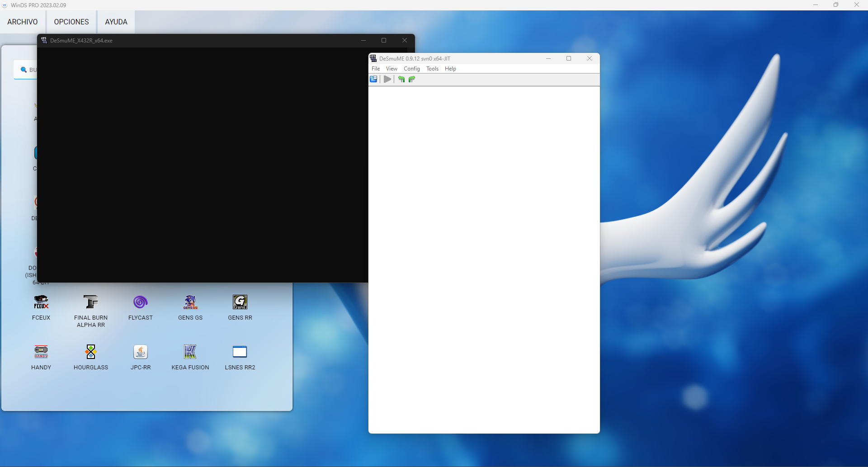Click the WinDS PRO title bar icon
The image size is (868, 467).
click(x=5, y=5)
